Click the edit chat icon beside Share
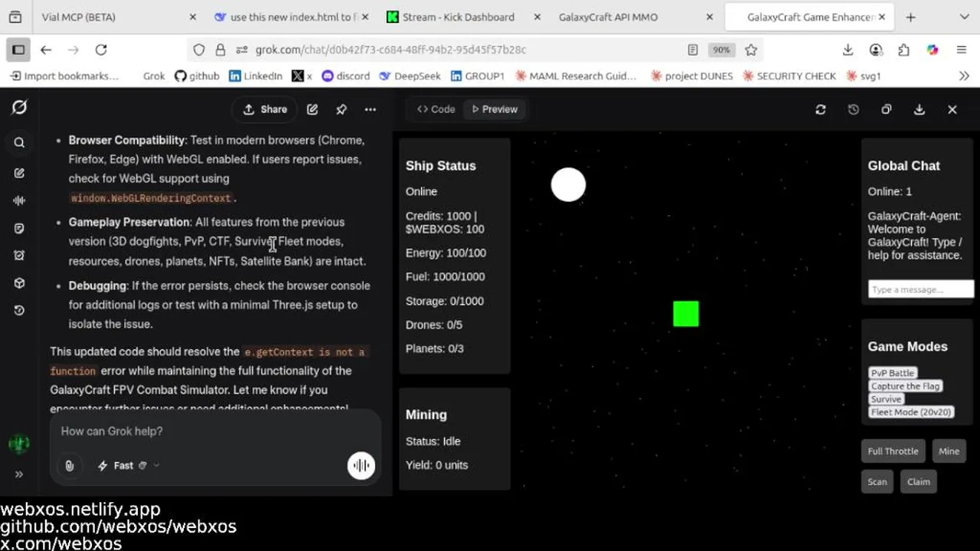The height and width of the screenshot is (551, 980). coord(312,109)
